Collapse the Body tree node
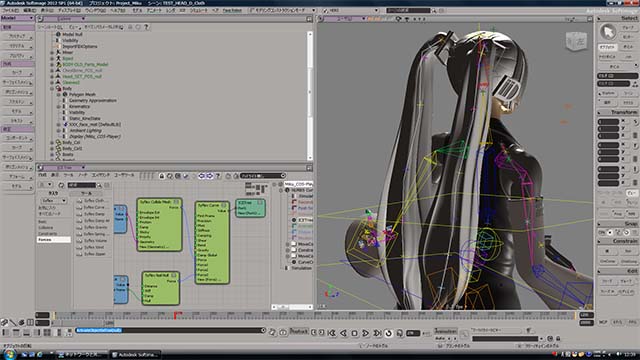This screenshot has width=640, height=360. tap(52, 88)
